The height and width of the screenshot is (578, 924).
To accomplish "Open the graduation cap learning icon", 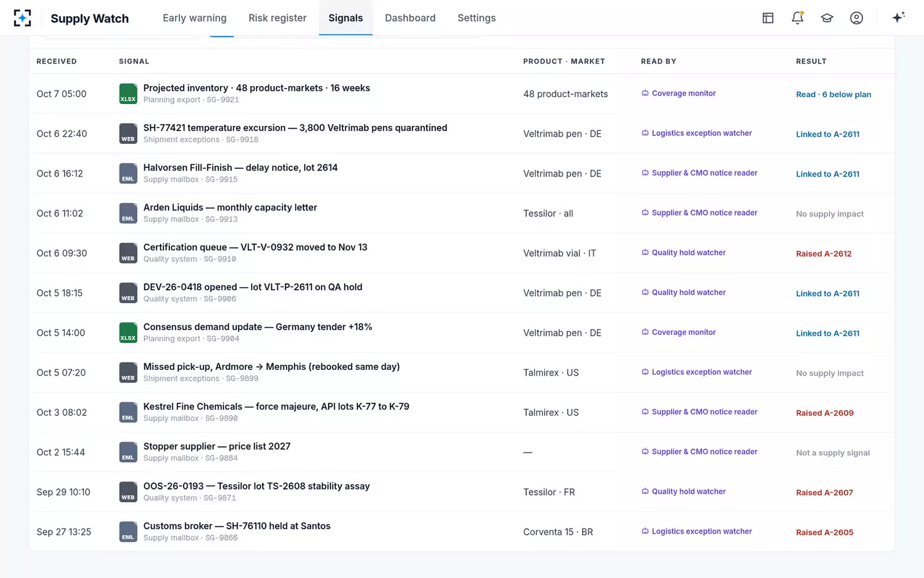I will click(827, 18).
